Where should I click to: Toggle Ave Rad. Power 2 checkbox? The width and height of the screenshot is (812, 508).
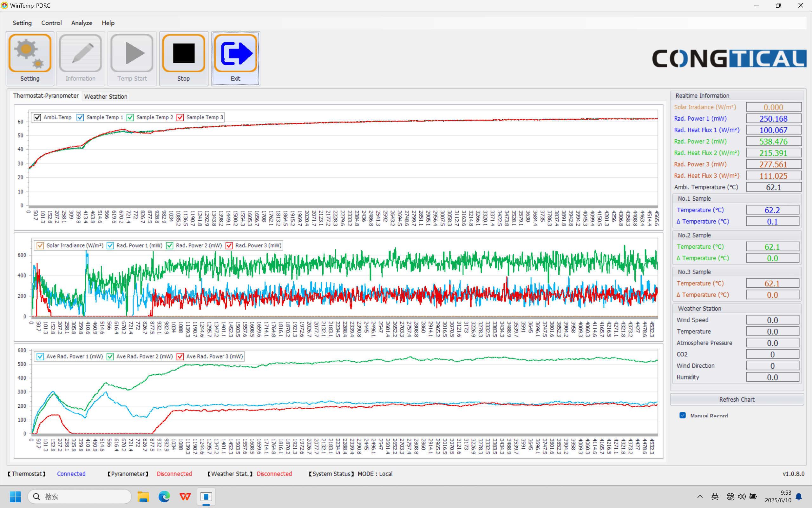pos(110,357)
